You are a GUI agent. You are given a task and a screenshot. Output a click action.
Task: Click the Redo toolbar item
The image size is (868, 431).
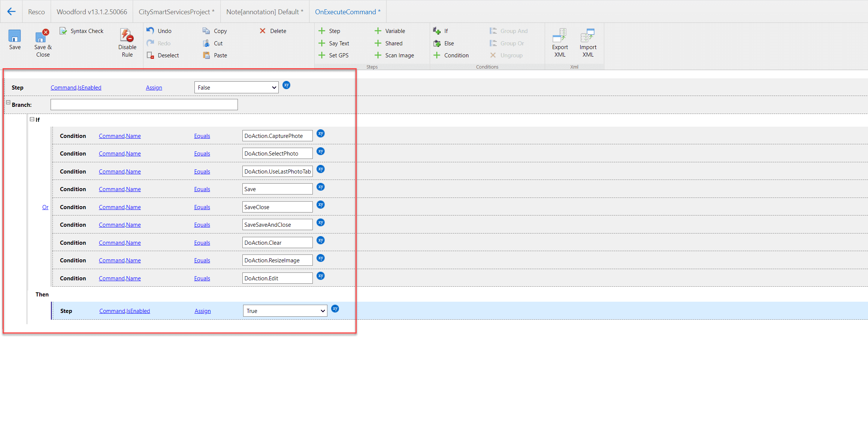[159, 43]
